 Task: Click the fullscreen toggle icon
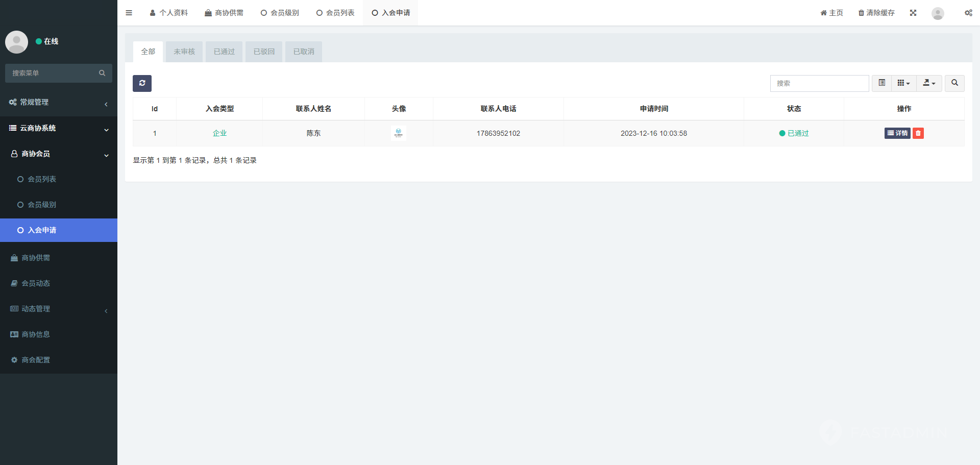[x=913, y=13]
